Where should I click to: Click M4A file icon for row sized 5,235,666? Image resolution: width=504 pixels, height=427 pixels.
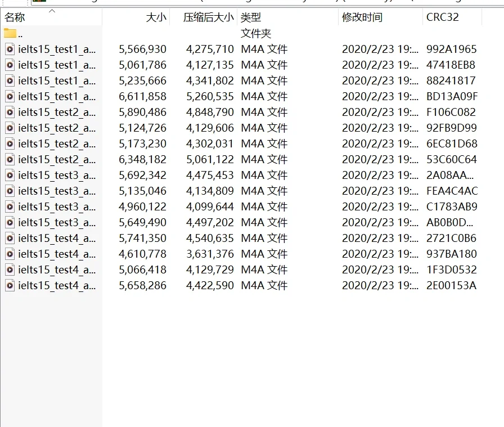coord(10,80)
